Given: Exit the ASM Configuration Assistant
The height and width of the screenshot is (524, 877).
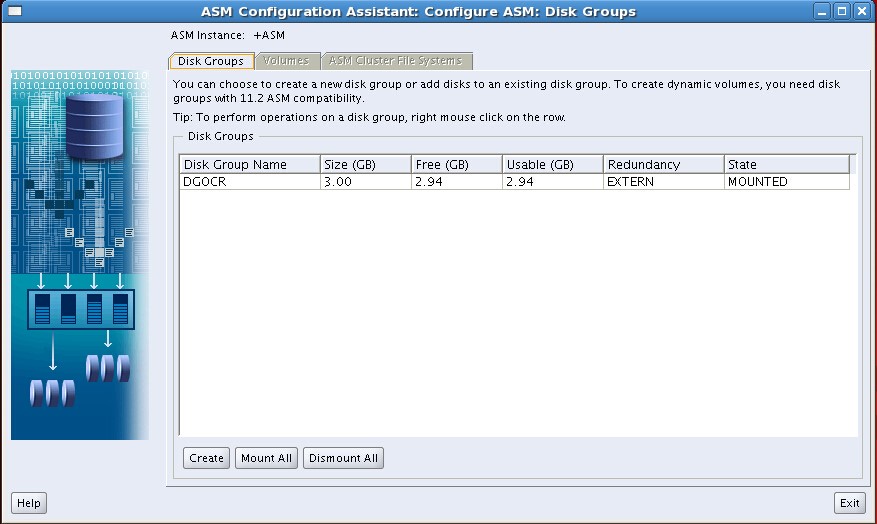Looking at the screenshot, I should click(850, 503).
